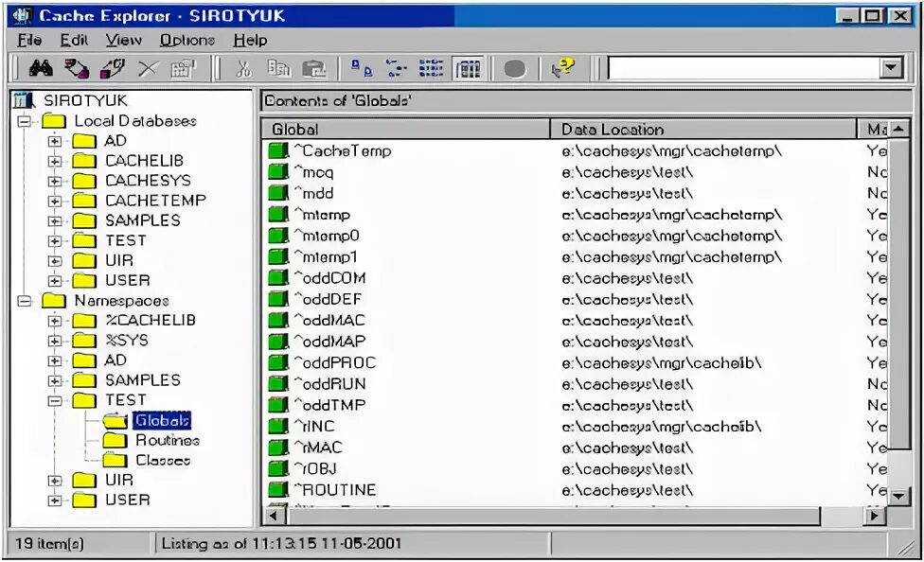Expand the CACHELIB database node
Image resolution: width=924 pixels, height=562 pixels.
[x=55, y=161]
